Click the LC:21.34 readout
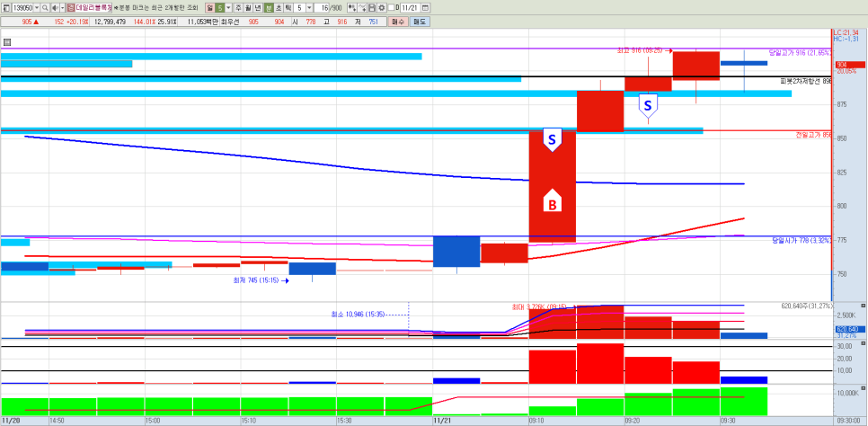This screenshot has height=426, width=868. click(x=846, y=32)
